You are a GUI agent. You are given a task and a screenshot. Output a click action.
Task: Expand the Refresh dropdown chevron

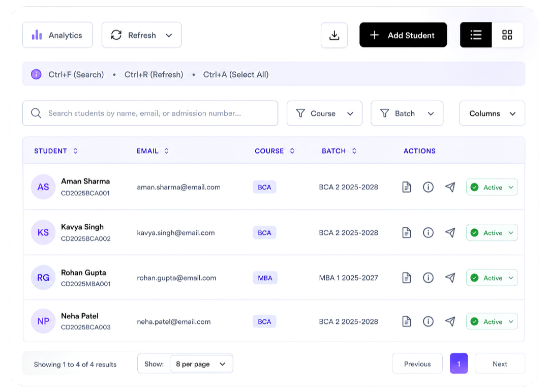tap(169, 36)
